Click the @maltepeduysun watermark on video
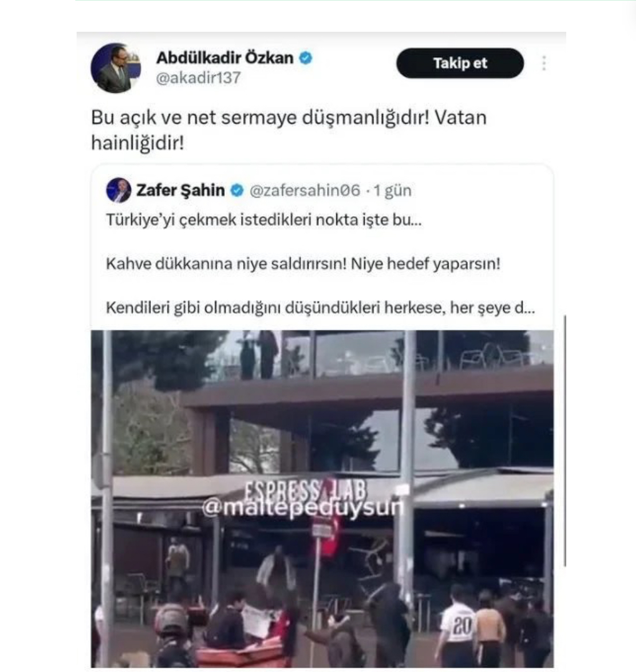This screenshot has height=672, width=636. coord(303,508)
